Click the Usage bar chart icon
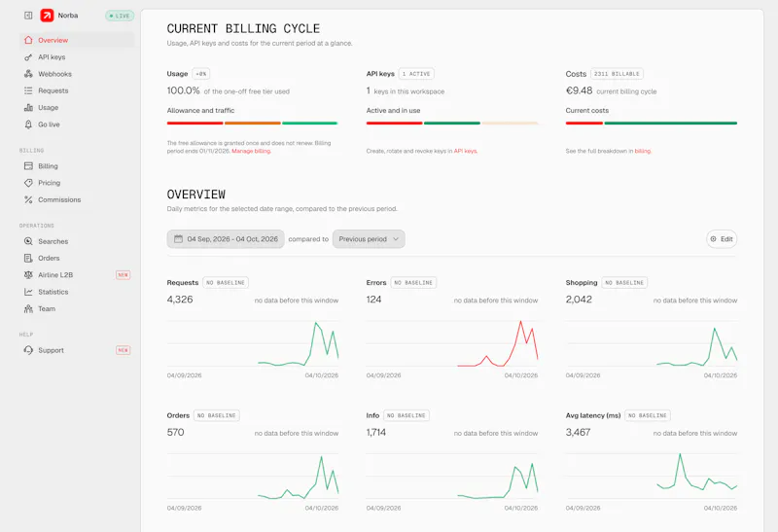The height and width of the screenshot is (532, 778). (x=28, y=108)
